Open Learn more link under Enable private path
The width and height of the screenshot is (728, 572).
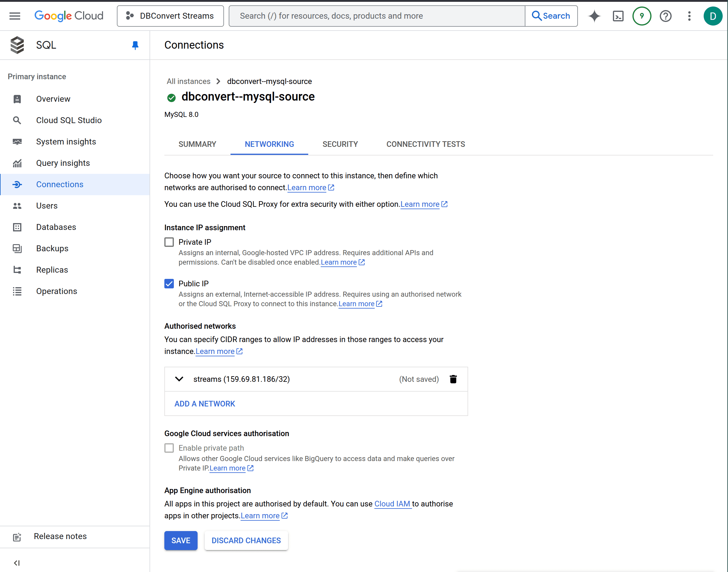pyautogui.click(x=231, y=468)
